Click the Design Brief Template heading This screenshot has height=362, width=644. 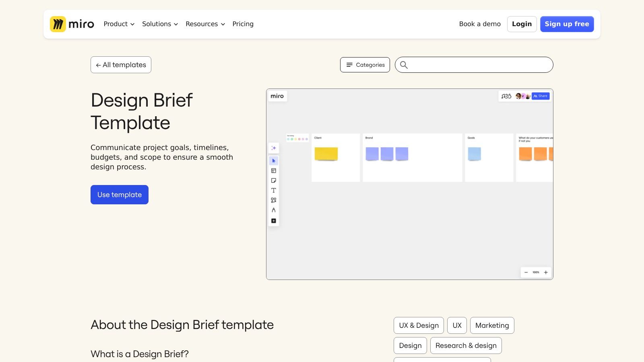142,111
